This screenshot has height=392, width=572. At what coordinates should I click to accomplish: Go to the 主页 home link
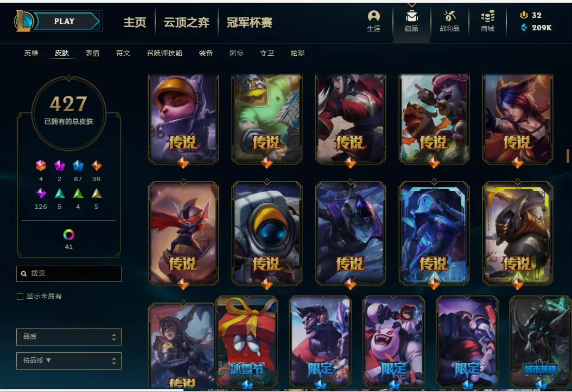pos(135,23)
